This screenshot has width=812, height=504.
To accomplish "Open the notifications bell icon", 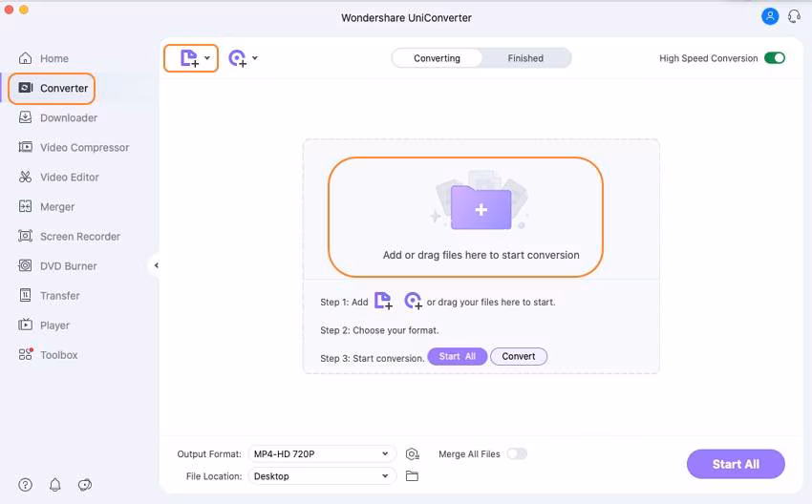I will click(x=54, y=484).
